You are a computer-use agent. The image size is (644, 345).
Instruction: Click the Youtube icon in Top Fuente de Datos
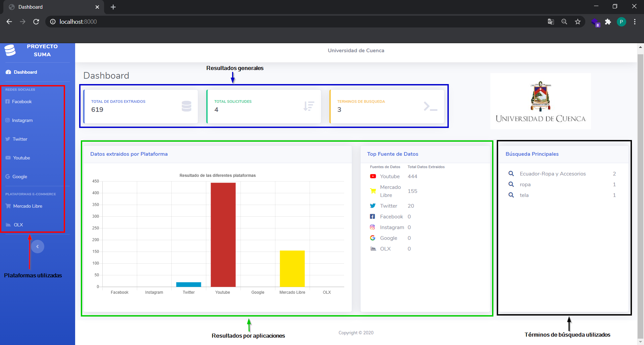click(x=373, y=176)
